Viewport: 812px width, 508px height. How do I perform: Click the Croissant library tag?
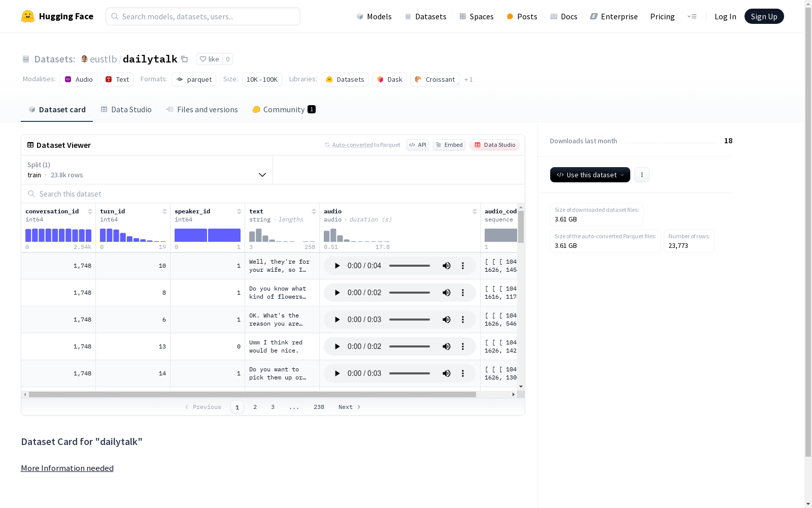[x=435, y=79]
